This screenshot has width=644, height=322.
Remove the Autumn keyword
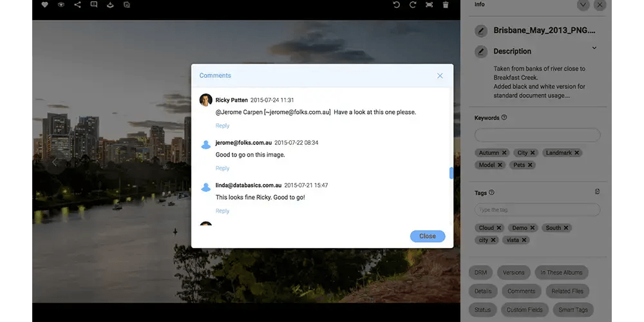tap(505, 153)
